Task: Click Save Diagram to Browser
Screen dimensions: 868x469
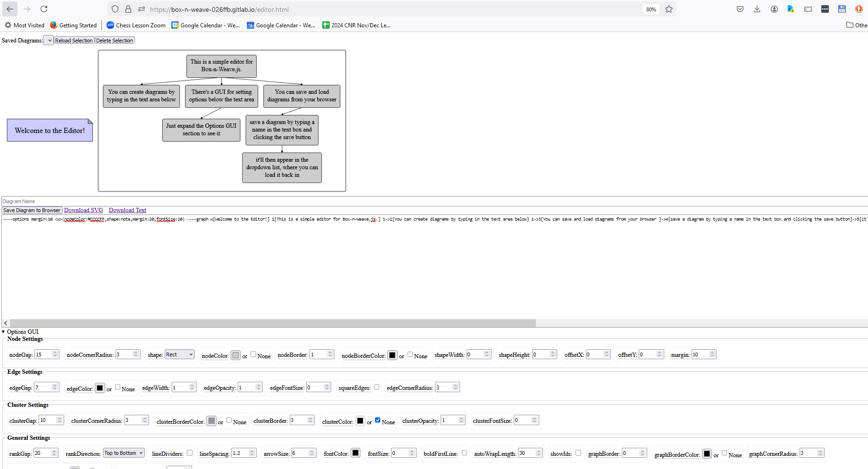Action: [x=32, y=210]
